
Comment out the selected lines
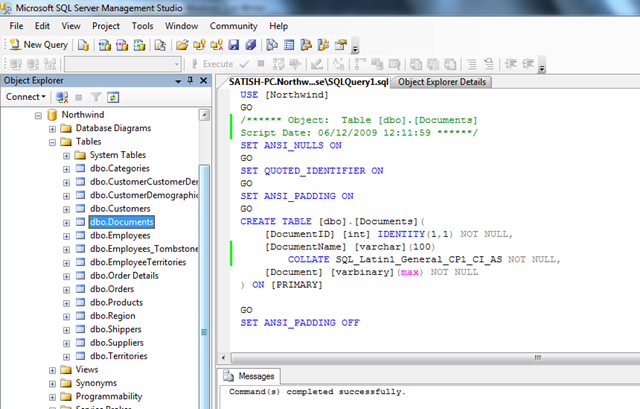(472, 64)
